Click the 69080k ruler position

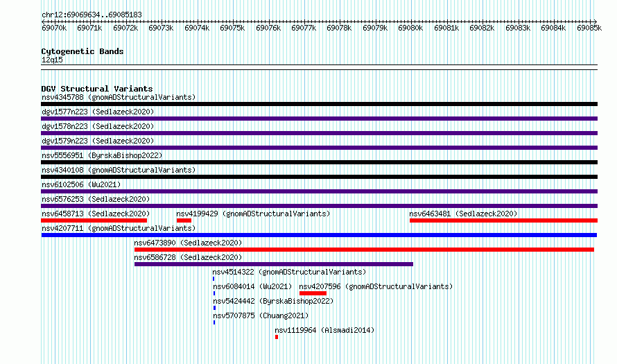tap(410, 28)
